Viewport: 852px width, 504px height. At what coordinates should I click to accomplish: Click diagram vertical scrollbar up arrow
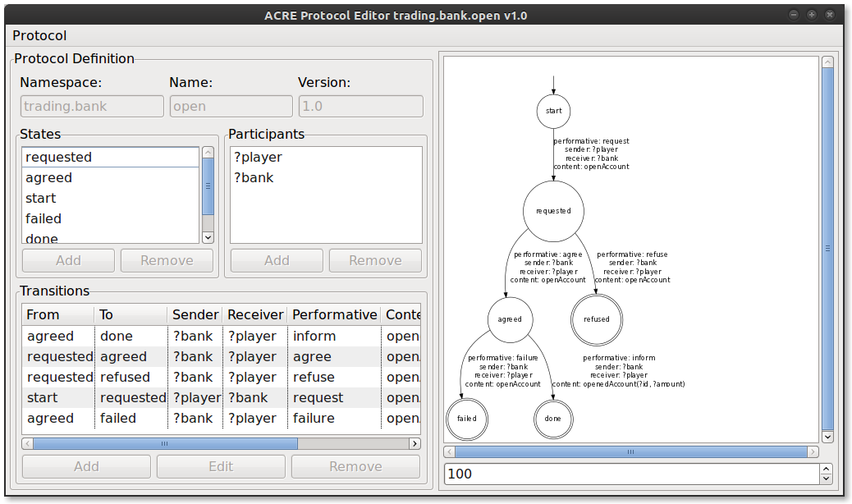click(827, 62)
